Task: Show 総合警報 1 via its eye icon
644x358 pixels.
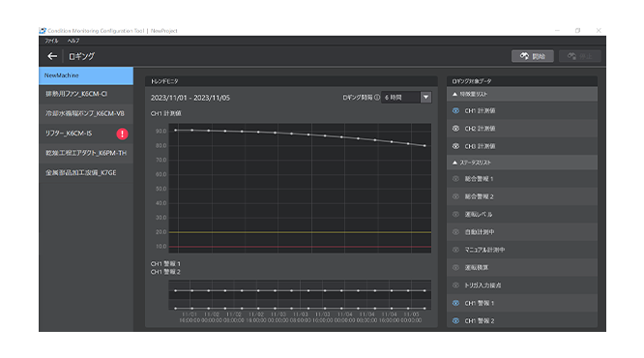Action: pos(455,179)
